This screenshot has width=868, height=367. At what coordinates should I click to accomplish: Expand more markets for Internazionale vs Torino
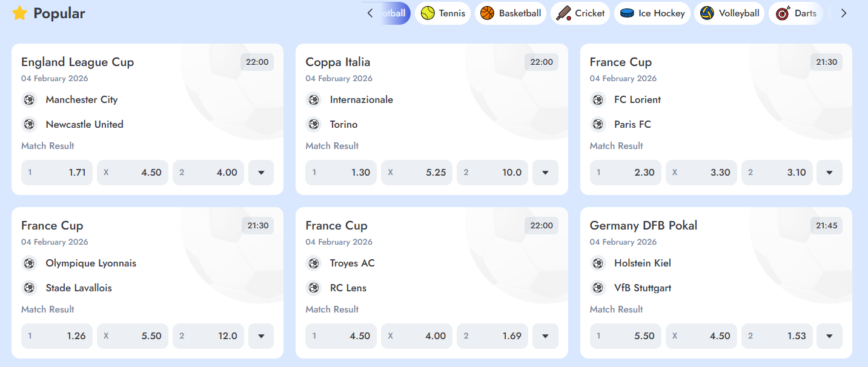(x=545, y=173)
